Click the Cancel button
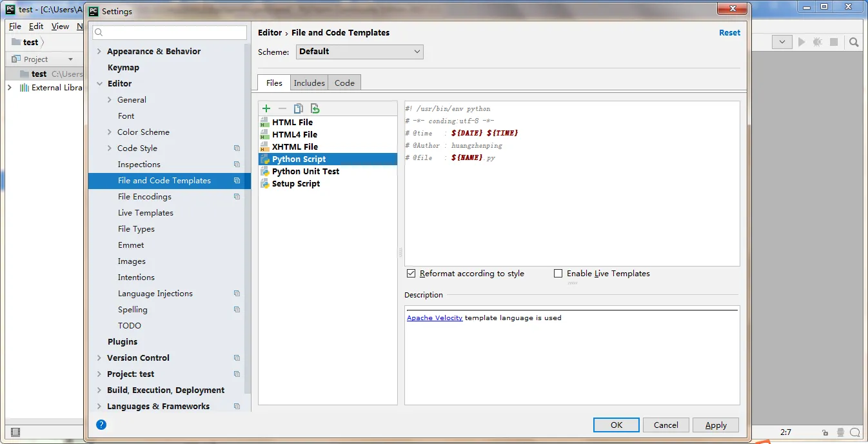The height and width of the screenshot is (444, 868). tap(666, 425)
